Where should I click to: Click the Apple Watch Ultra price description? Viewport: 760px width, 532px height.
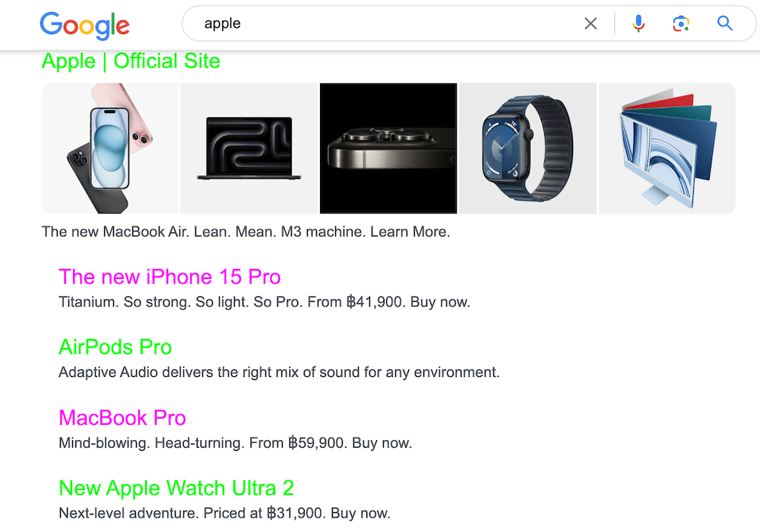(x=224, y=513)
